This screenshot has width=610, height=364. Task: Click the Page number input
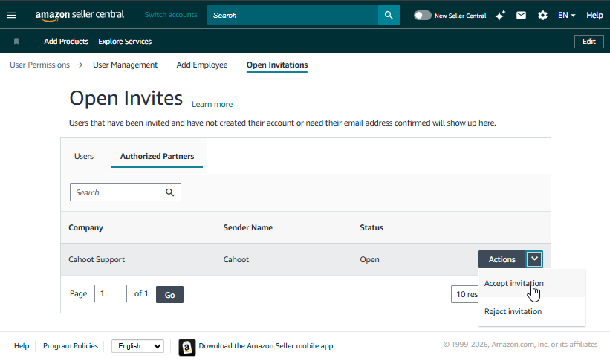click(111, 293)
